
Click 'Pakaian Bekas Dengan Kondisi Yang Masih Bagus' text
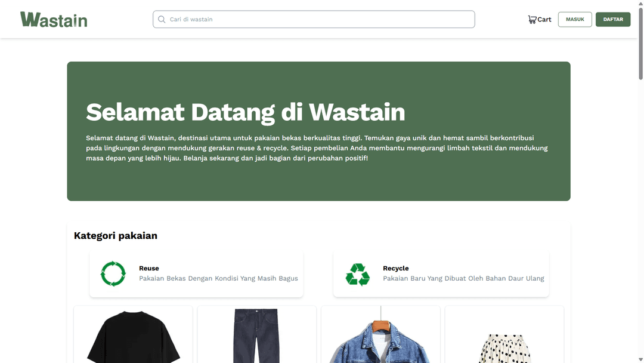[x=218, y=278]
